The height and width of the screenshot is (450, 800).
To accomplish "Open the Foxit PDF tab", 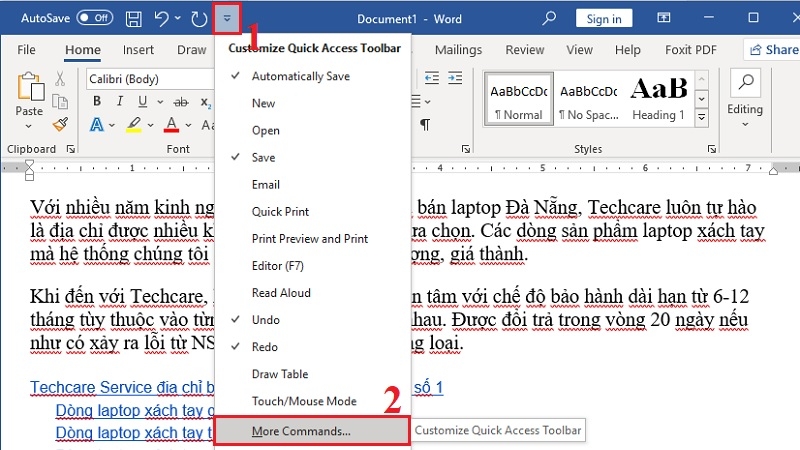I will point(691,50).
